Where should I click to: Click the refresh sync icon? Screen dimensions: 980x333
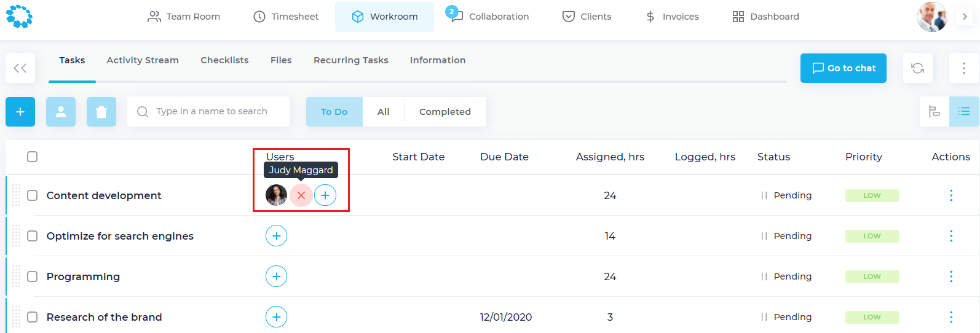tap(917, 68)
